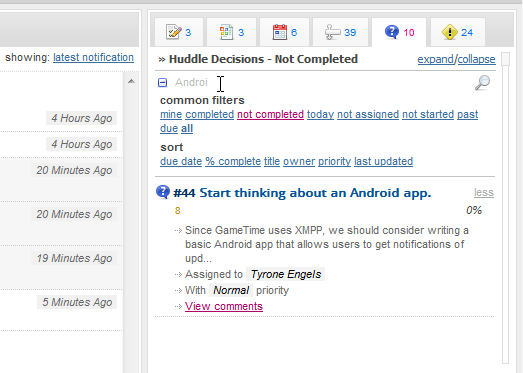Viewport: 523px width, 373px height.
Task: Filter by completed
Action: point(209,114)
